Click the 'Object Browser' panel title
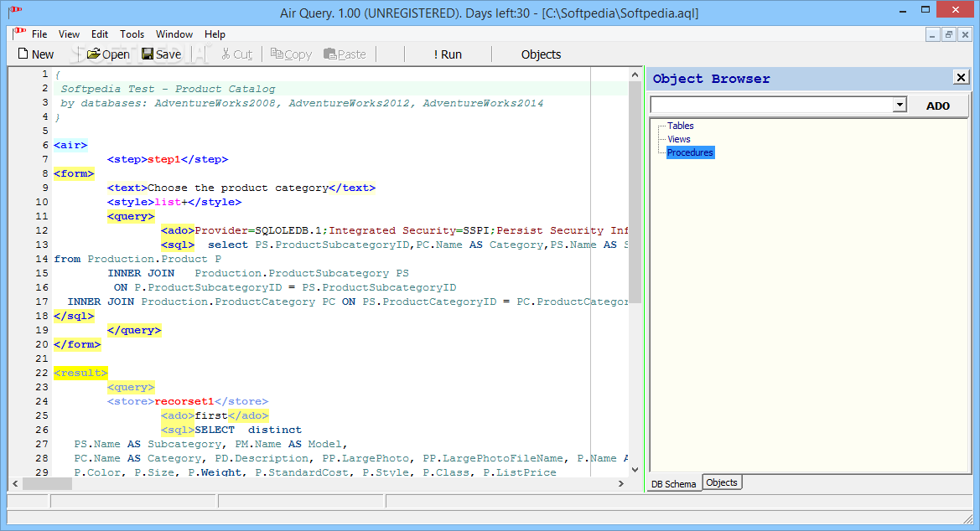980x531 pixels. tap(711, 79)
